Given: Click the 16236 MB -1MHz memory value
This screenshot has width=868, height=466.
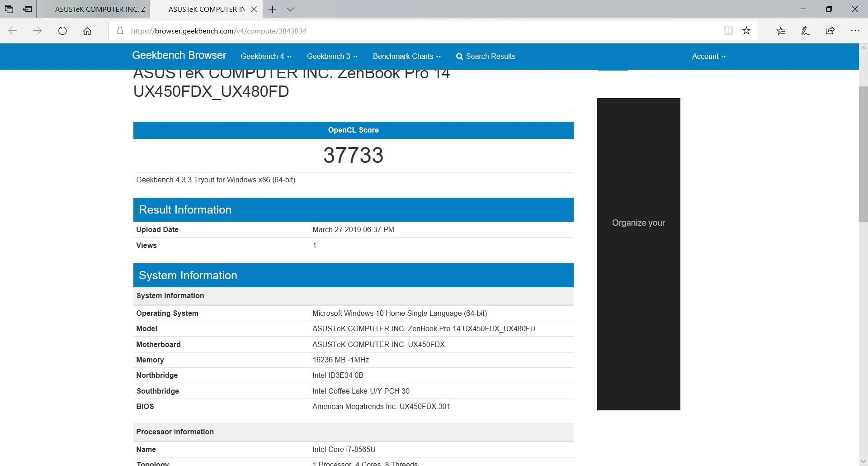Looking at the screenshot, I should [x=340, y=360].
